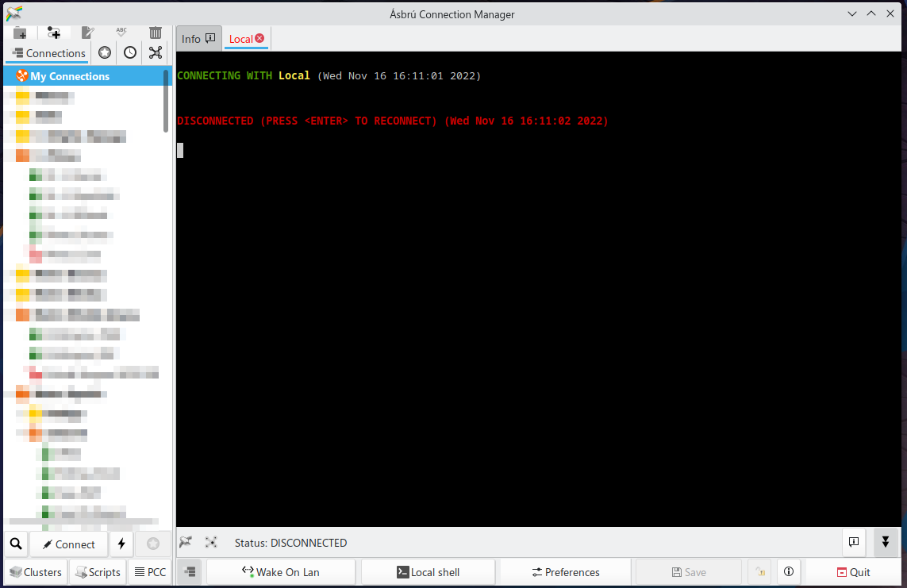Click the Ásbrú icon in status bar
This screenshot has width=907, height=588.
[x=186, y=542]
